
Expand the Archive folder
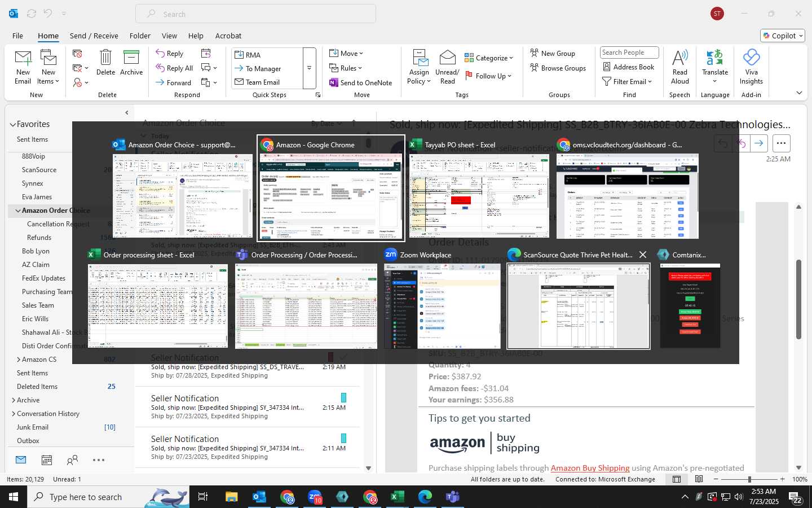click(x=14, y=400)
